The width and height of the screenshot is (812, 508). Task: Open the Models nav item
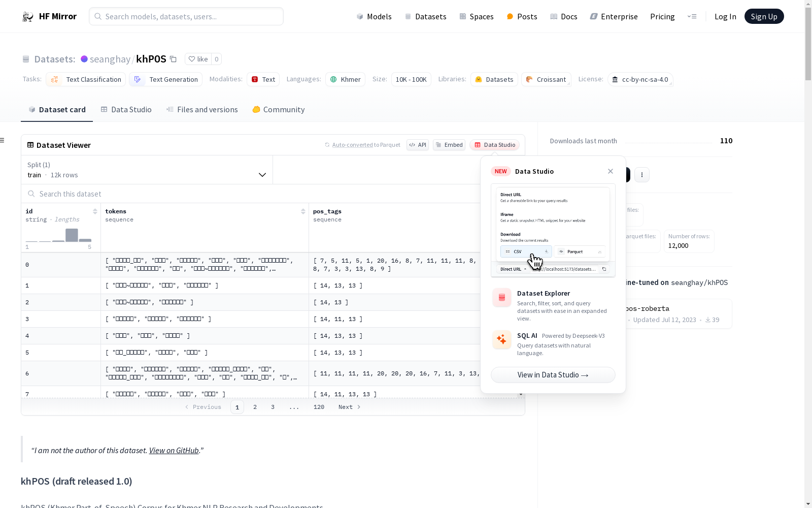(374, 17)
